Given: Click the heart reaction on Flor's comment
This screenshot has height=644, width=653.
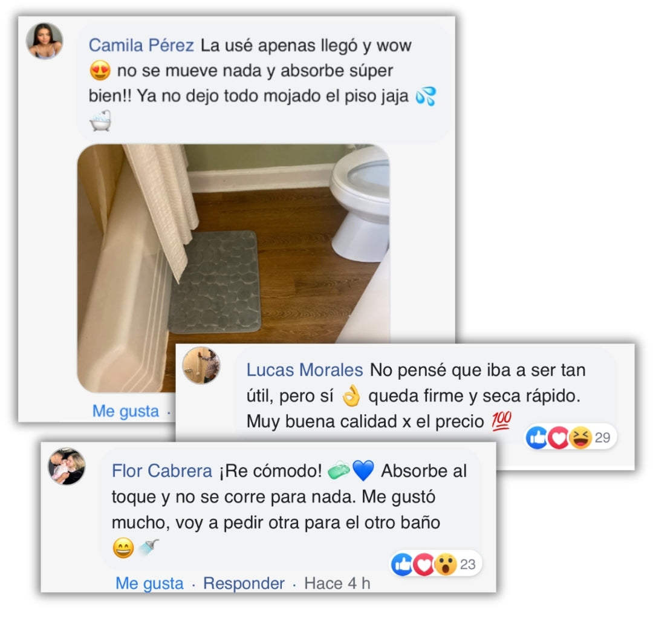Looking at the screenshot, I should (424, 564).
